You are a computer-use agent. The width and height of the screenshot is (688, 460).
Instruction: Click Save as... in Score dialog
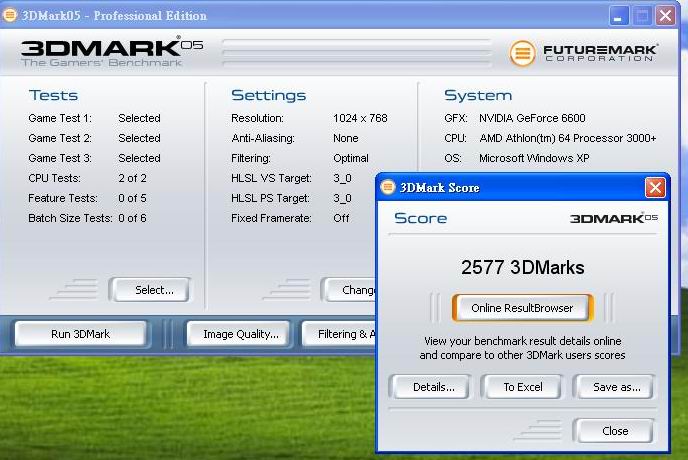pos(616,387)
